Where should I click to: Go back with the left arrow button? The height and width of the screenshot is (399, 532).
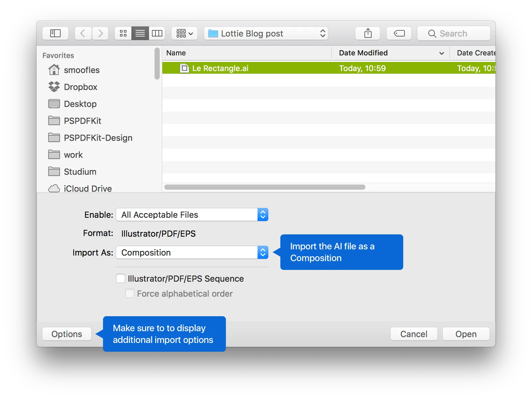(83, 33)
